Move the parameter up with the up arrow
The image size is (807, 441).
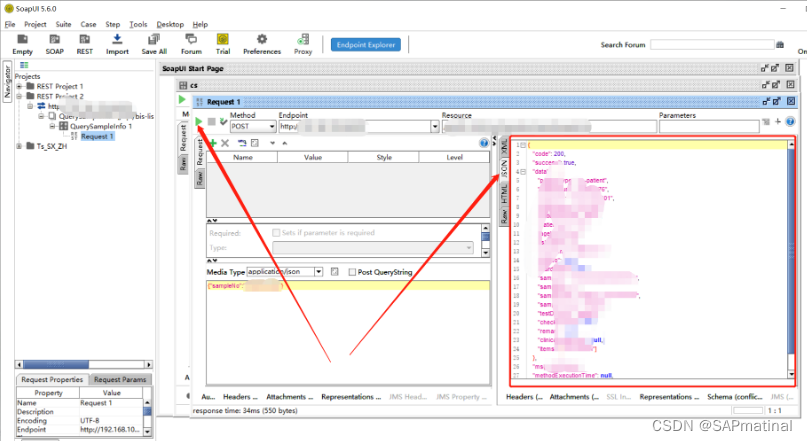click(285, 143)
